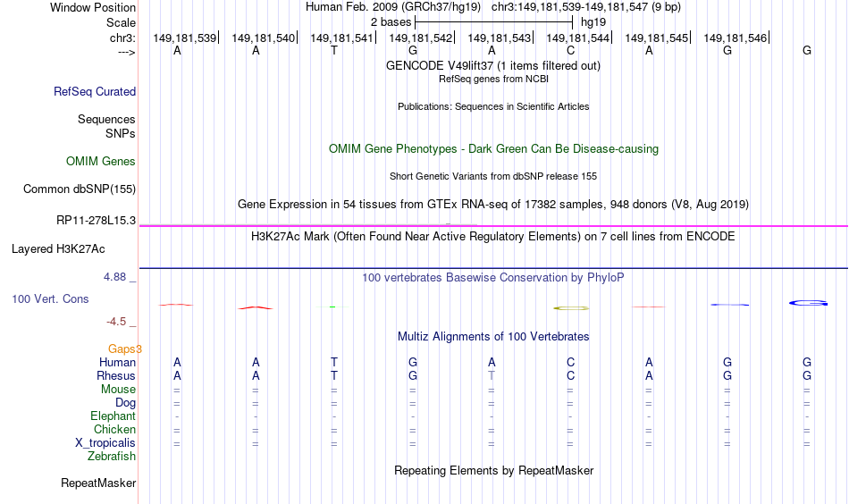Click the -4.5 lower range value

[116, 322]
